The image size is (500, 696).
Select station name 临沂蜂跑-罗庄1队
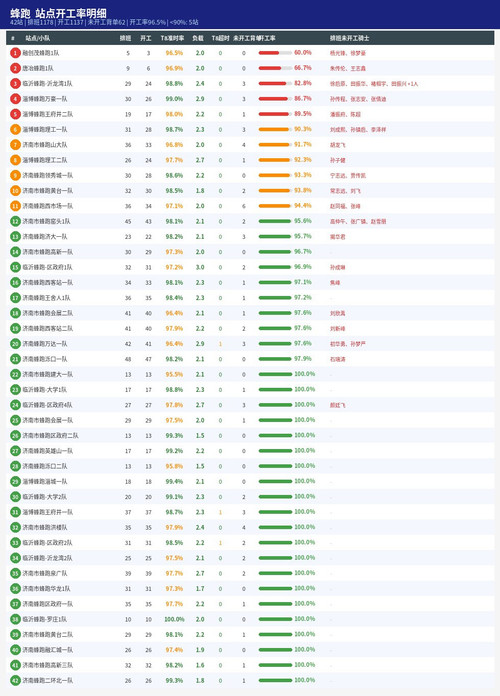tap(45, 620)
